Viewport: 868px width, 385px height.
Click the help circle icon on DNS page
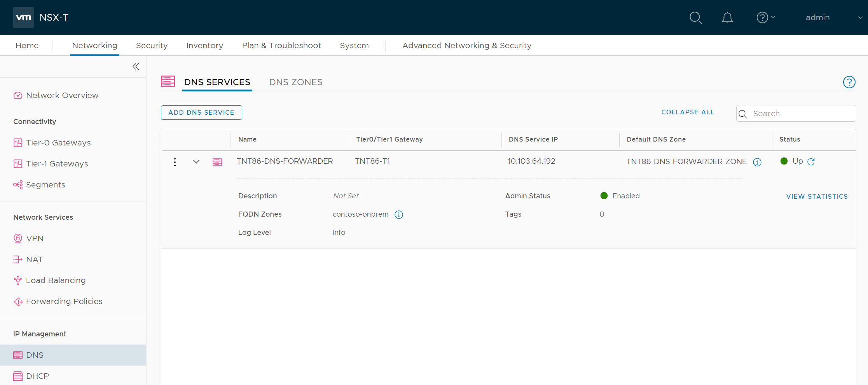tap(849, 82)
